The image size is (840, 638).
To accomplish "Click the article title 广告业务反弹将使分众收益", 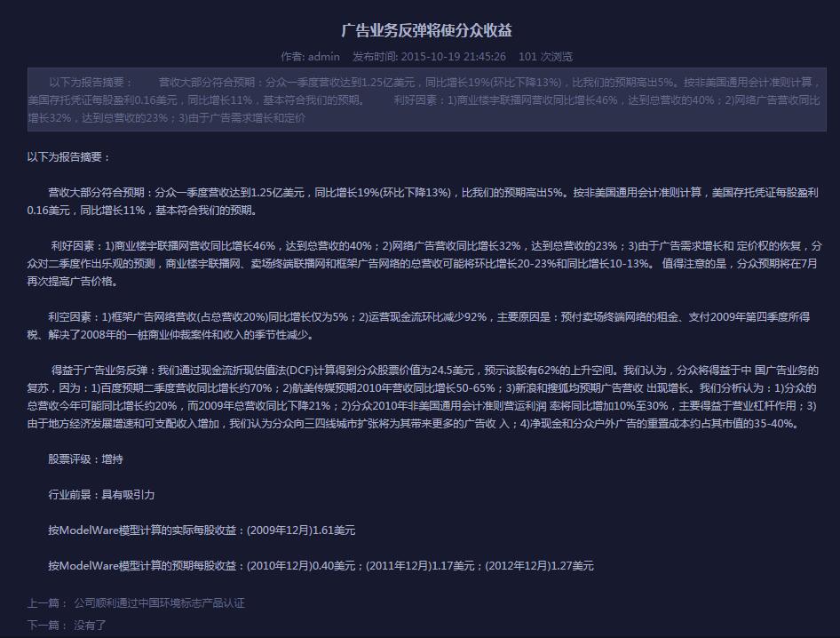I will coord(426,30).
